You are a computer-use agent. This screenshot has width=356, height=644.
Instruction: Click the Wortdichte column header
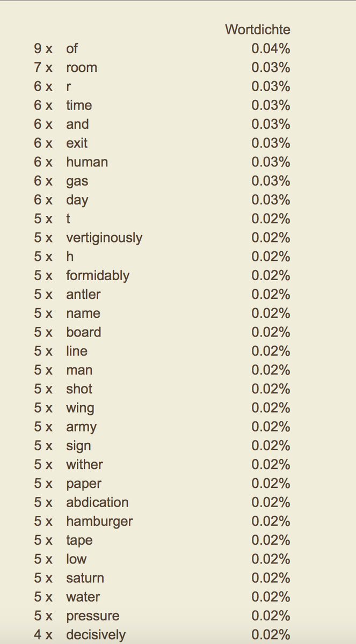coord(258,30)
